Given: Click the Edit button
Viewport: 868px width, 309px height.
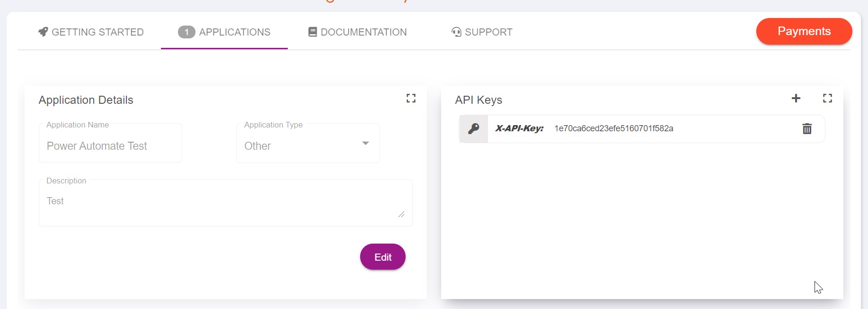Looking at the screenshot, I should [382, 257].
